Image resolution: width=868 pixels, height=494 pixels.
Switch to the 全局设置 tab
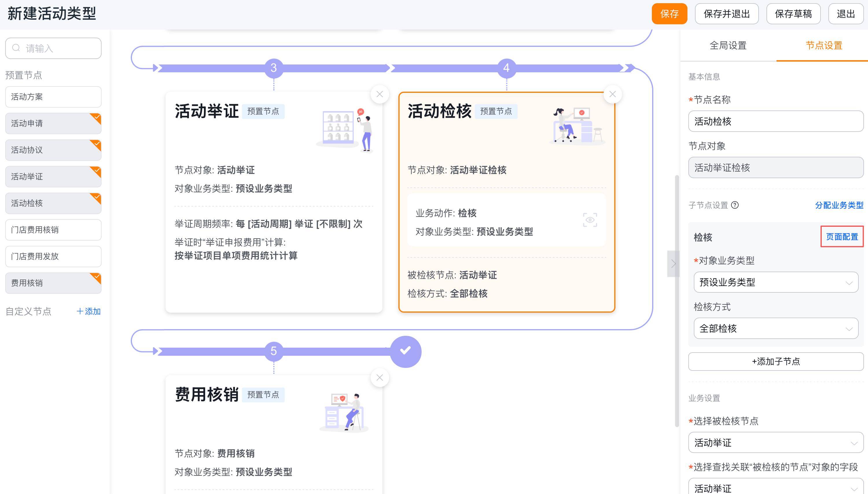click(x=728, y=45)
